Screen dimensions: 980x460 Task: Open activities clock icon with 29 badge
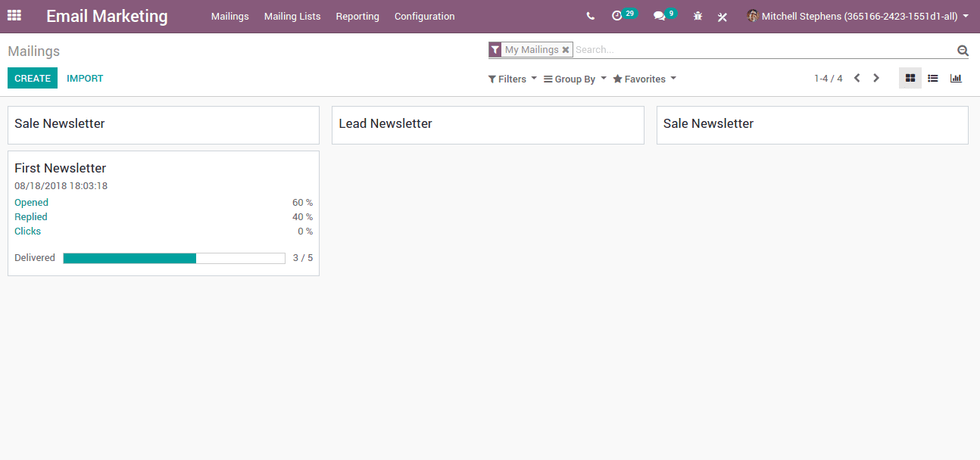tap(617, 16)
